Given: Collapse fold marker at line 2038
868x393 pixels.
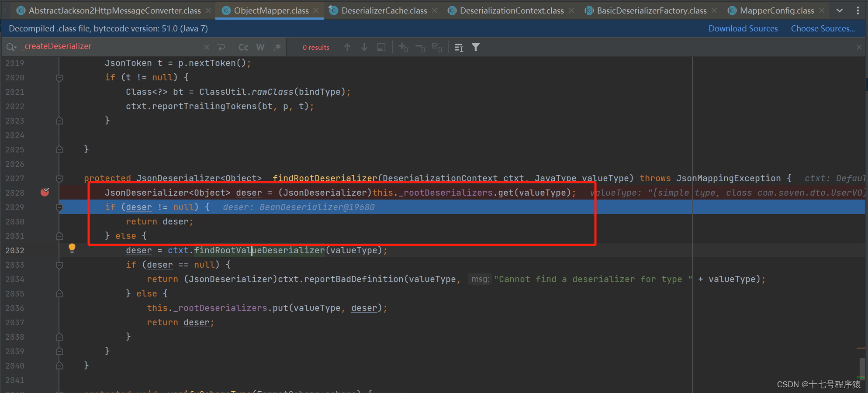Looking at the screenshot, I should pos(59,337).
